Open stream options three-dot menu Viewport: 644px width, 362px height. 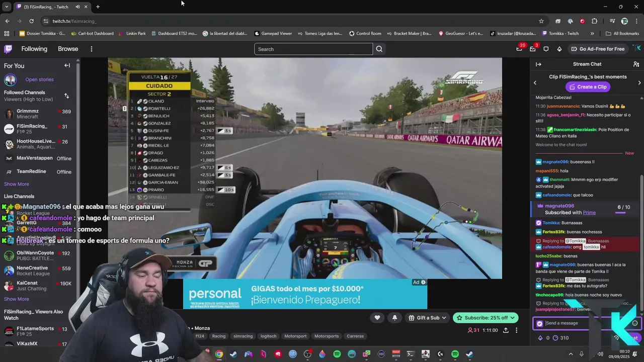(516, 330)
